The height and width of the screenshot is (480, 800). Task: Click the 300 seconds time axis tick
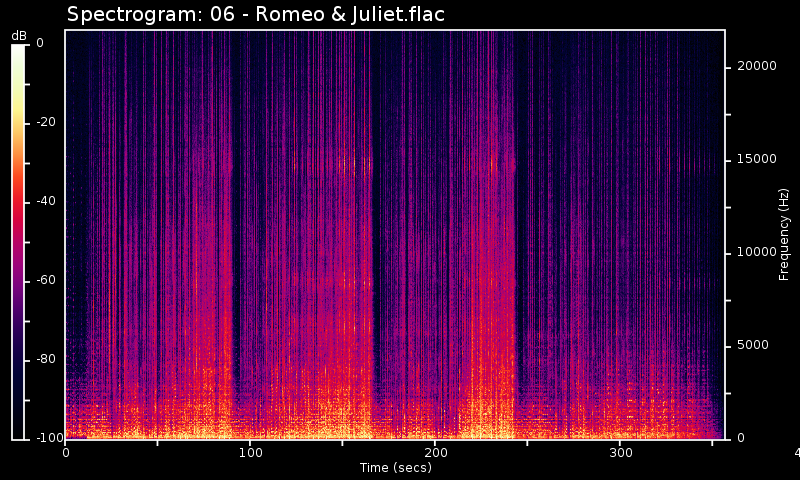620,453
